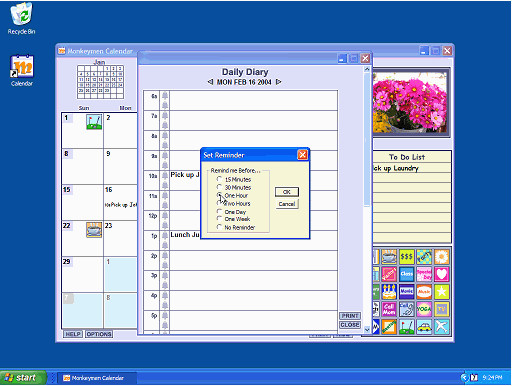512x386 pixels.
Task: Select calendar day 8 in Sun column
Action: (x=82, y=166)
